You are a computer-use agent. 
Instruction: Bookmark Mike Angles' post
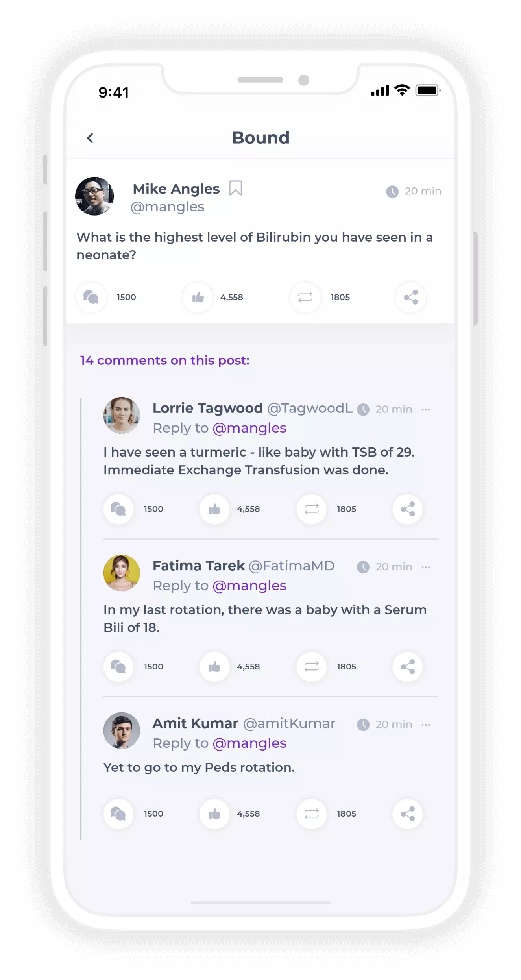pyautogui.click(x=235, y=188)
